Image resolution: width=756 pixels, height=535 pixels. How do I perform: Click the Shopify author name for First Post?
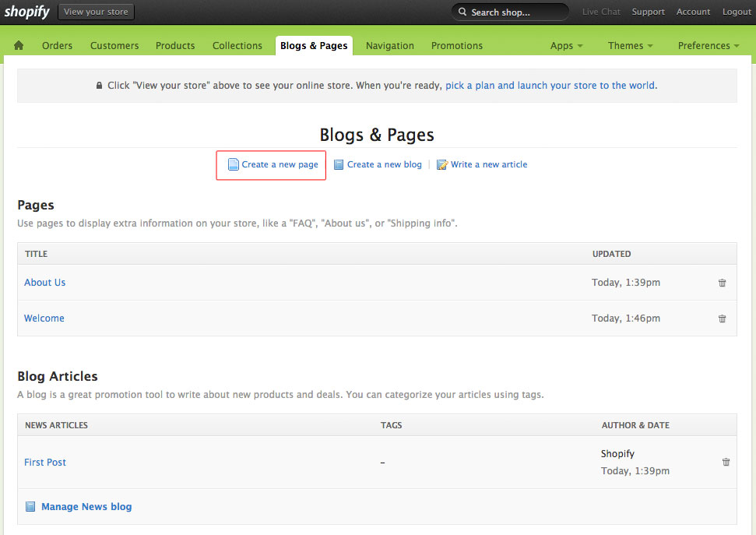(617, 453)
